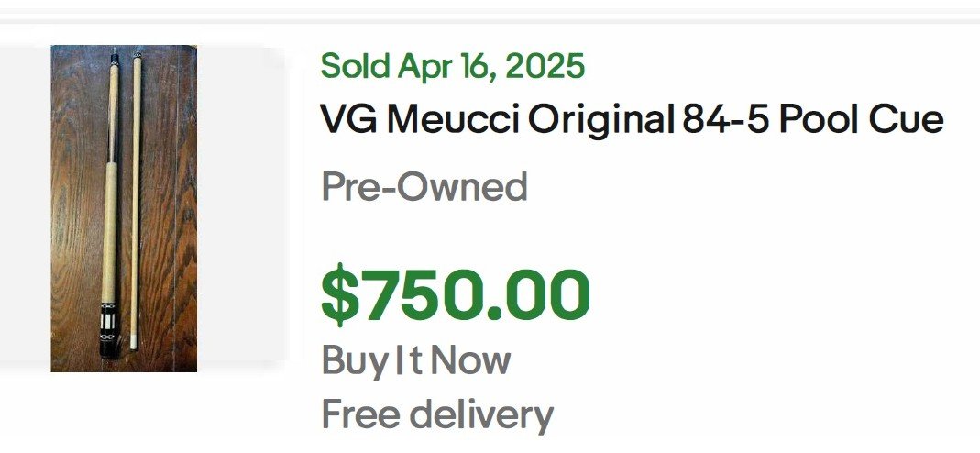The height and width of the screenshot is (453, 980).
Task: Click the dollar sign of the price
Action: tap(340, 293)
